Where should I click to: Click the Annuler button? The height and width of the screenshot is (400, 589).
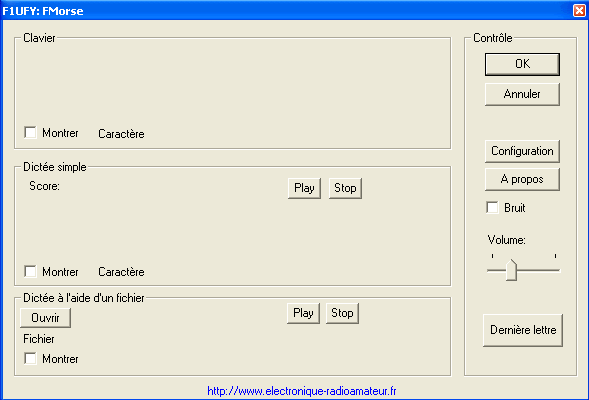tap(522, 94)
